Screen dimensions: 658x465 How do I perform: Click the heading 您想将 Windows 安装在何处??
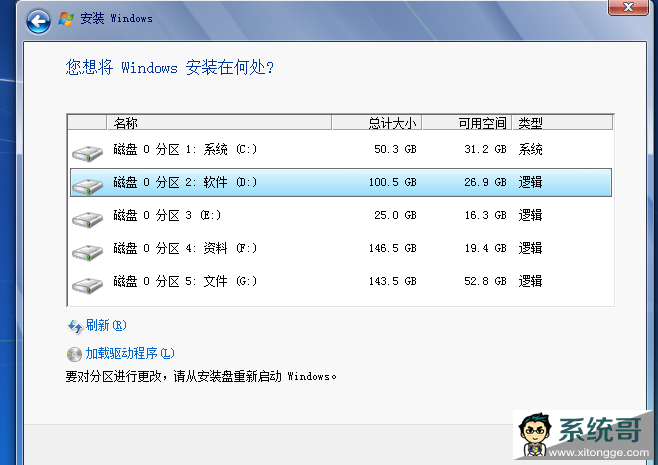pos(170,67)
